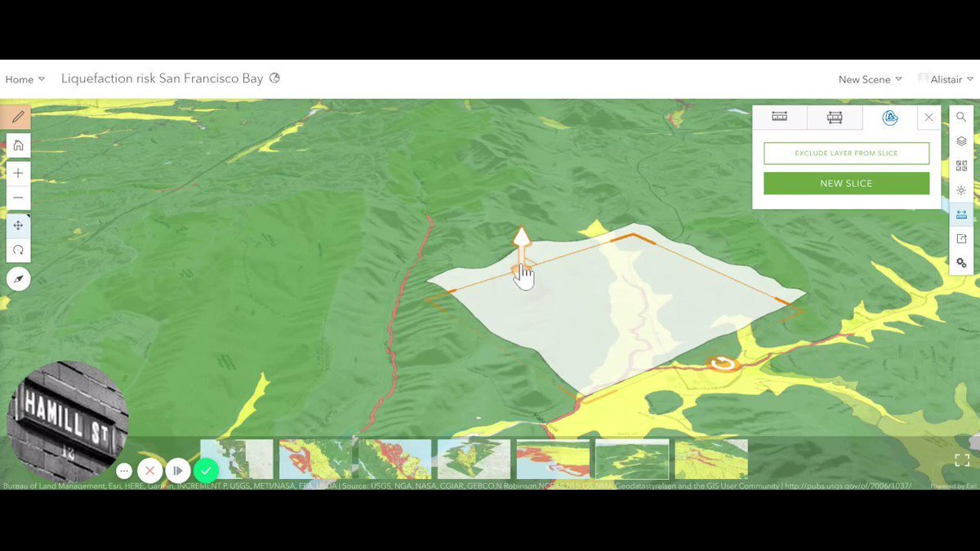Switch to the measure area tab
The width and height of the screenshot is (980, 551).
pyautogui.click(x=834, y=118)
